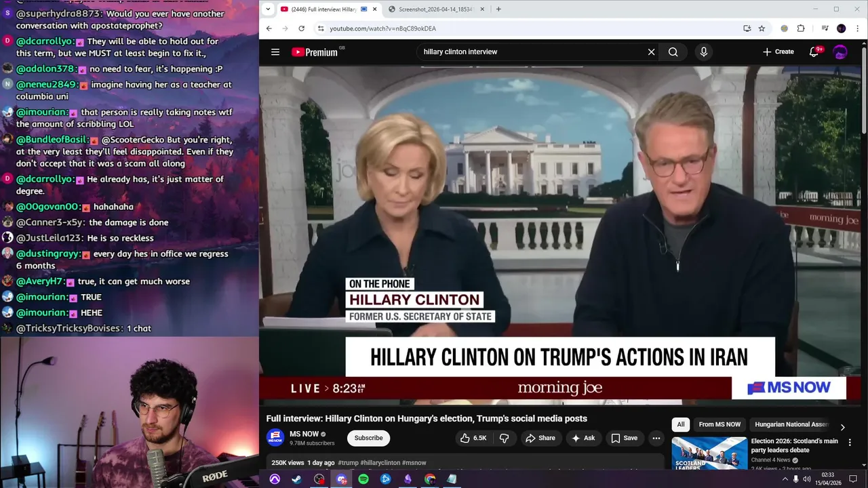This screenshot has width=868, height=488.
Task: Open Chrome tab search dropdown
Action: click(268, 9)
